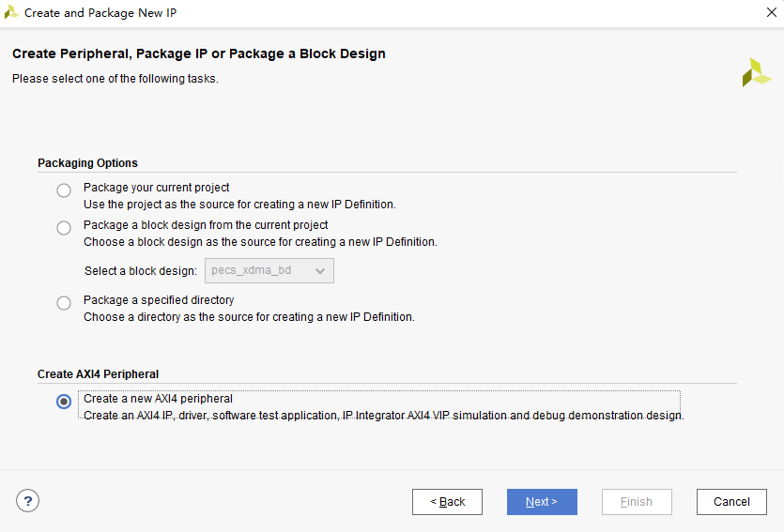Open help with the question mark icon
The image size is (784, 532).
(28, 501)
